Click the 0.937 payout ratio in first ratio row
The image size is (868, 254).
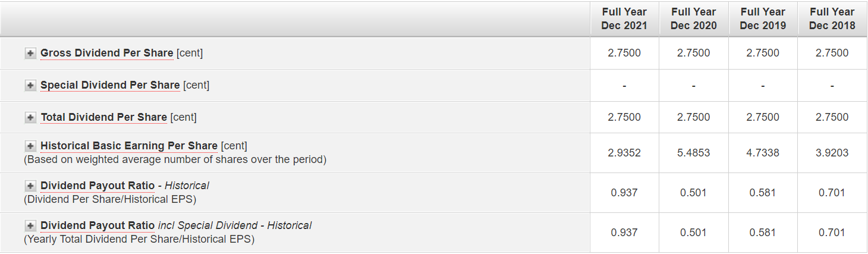624,193
